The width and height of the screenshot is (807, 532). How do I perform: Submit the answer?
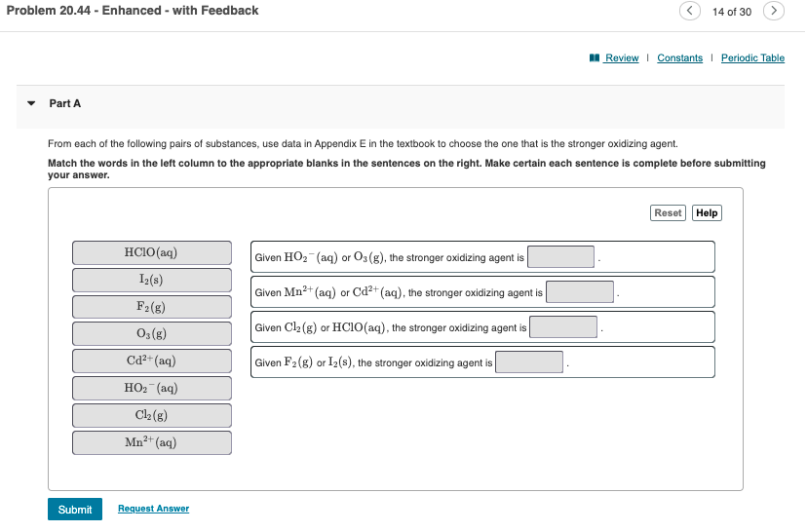[75, 510]
